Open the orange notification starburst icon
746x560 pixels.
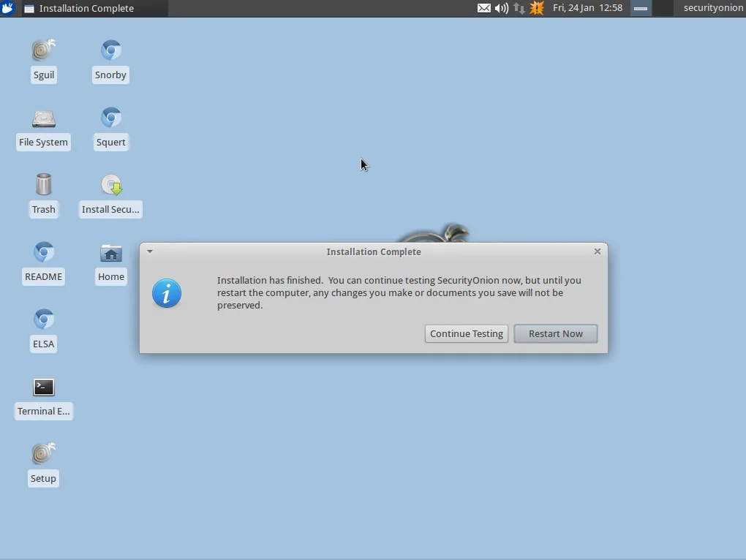pos(537,8)
